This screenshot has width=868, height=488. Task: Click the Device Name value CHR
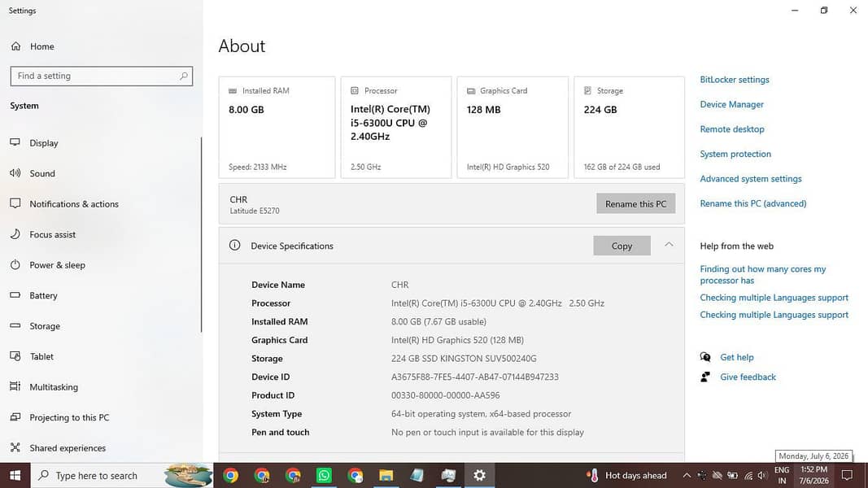pyautogui.click(x=399, y=285)
